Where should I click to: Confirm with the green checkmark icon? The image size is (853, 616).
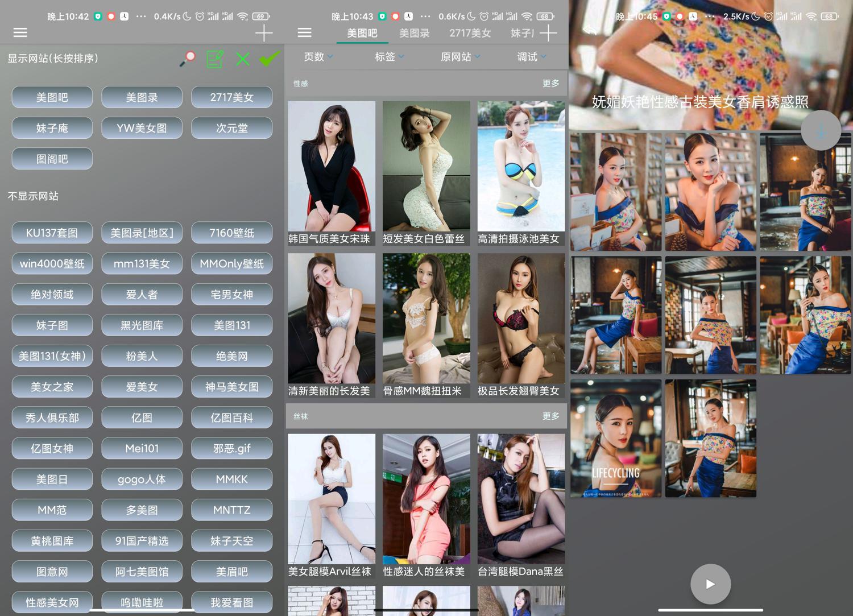tap(270, 58)
